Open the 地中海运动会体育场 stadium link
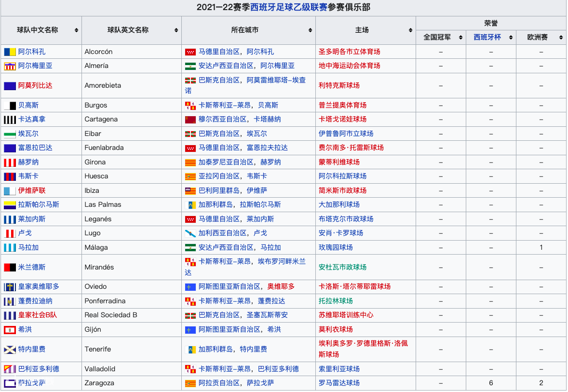 (349, 66)
